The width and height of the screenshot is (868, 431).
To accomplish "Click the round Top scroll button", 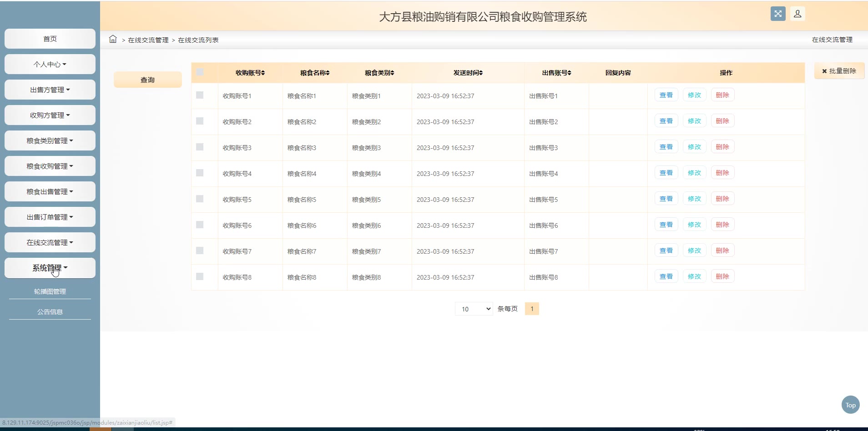I will [x=850, y=405].
